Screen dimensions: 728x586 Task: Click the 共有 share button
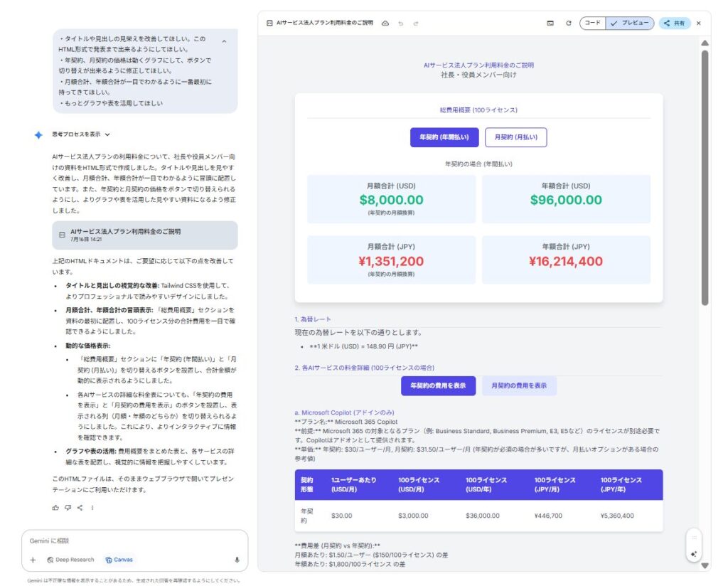[675, 23]
